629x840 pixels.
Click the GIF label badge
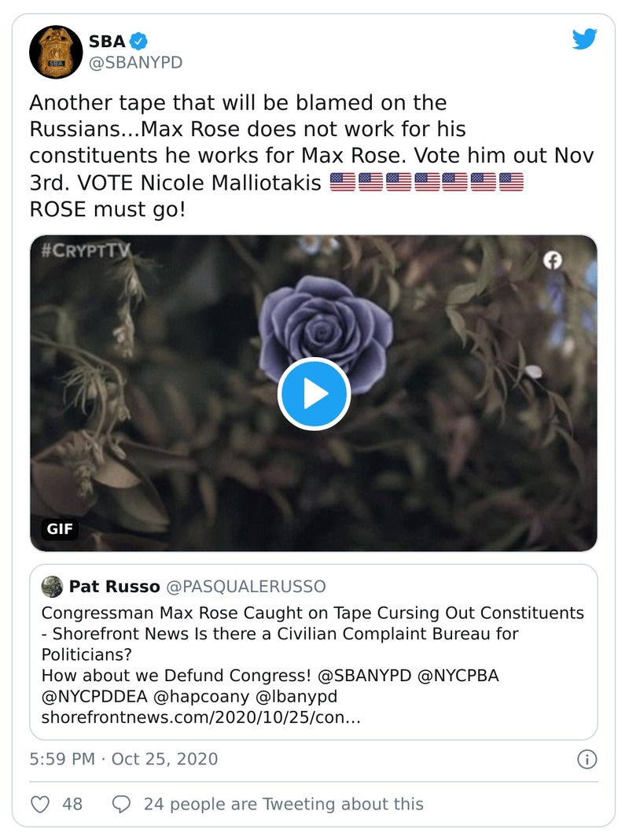pyautogui.click(x=60, y=529)
